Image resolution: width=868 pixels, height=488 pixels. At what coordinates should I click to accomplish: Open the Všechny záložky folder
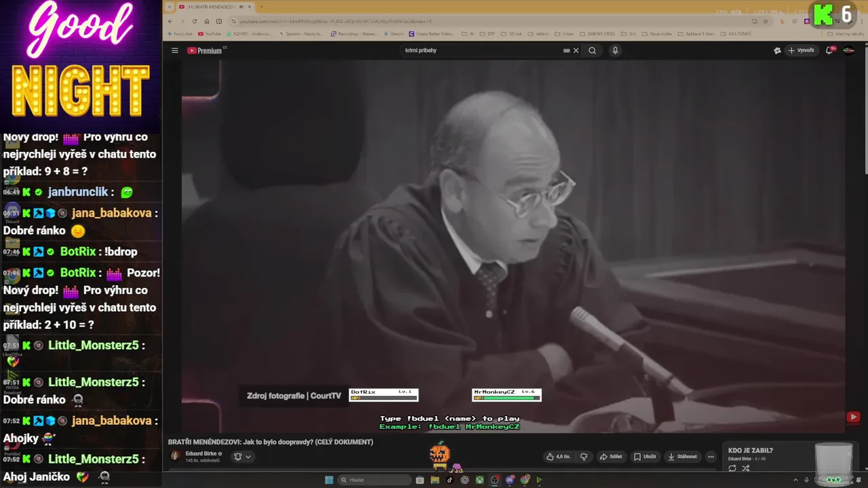point(846,33)
